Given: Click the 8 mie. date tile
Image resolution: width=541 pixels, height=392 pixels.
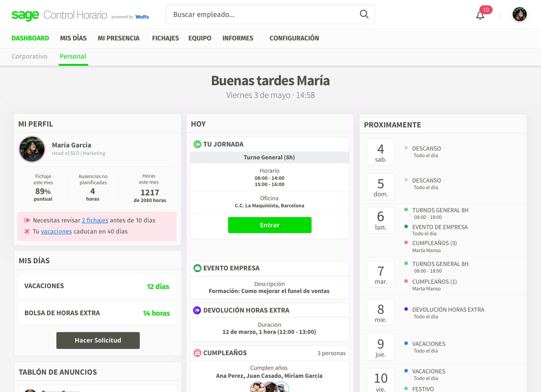Looking at the screenshot, I should 381,312.
